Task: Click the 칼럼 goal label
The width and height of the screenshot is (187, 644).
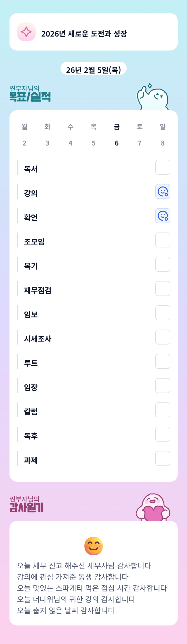Action: click(x=31, y=412)
